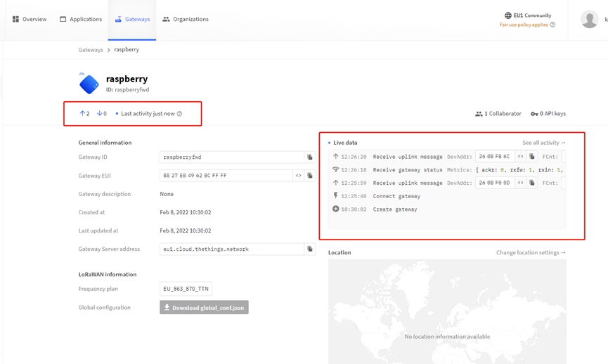Click the Connect gateway event row
This screenshot has width=608, height=364.
pyautogui.click(x=447, y=196)
